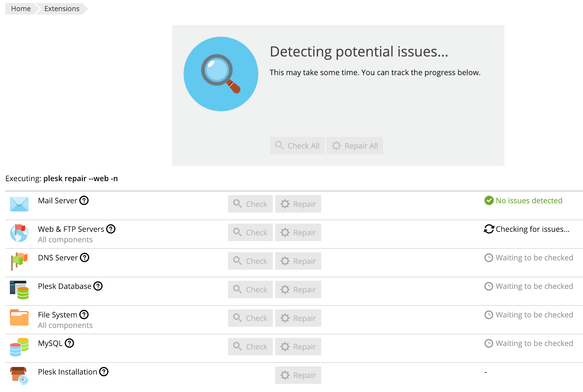
Task: Repair the DNS Server
Action: 298,261
